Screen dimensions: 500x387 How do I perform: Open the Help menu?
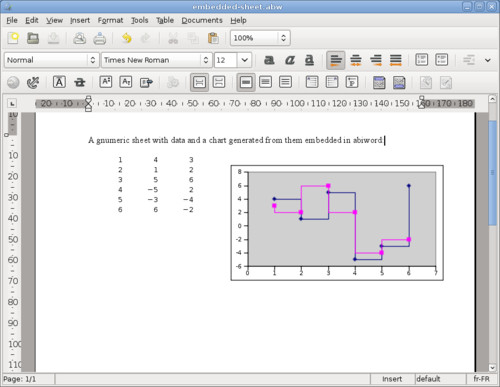238,20
